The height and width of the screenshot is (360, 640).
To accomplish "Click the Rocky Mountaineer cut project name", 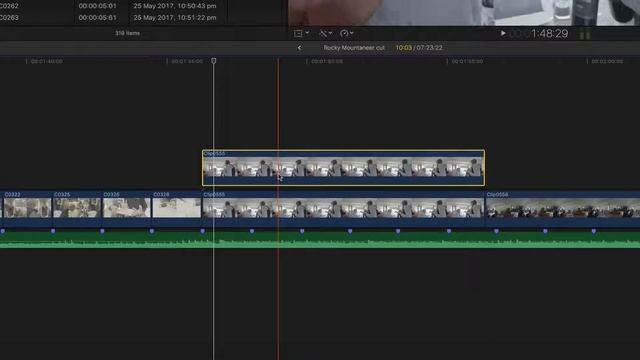I will coord(354,48).
